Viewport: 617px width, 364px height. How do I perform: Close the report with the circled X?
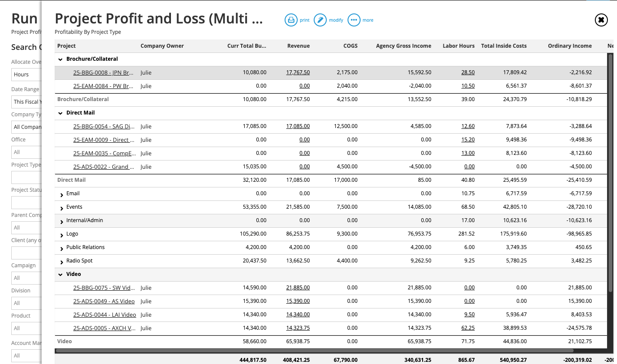pos(601,20)
